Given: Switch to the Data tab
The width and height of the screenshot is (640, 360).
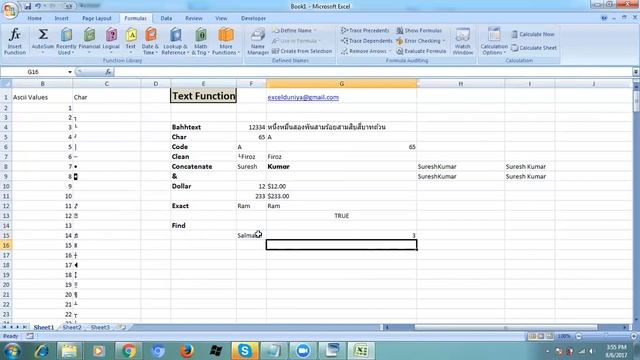Looking at the screenshot, I should tap(166, 18).
